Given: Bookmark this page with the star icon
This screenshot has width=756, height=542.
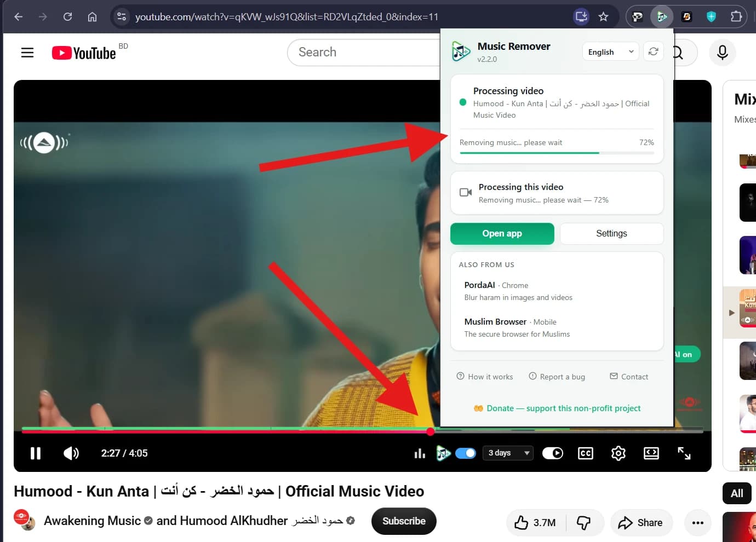Looking at the screenshot, I should (x=603, y=17).
